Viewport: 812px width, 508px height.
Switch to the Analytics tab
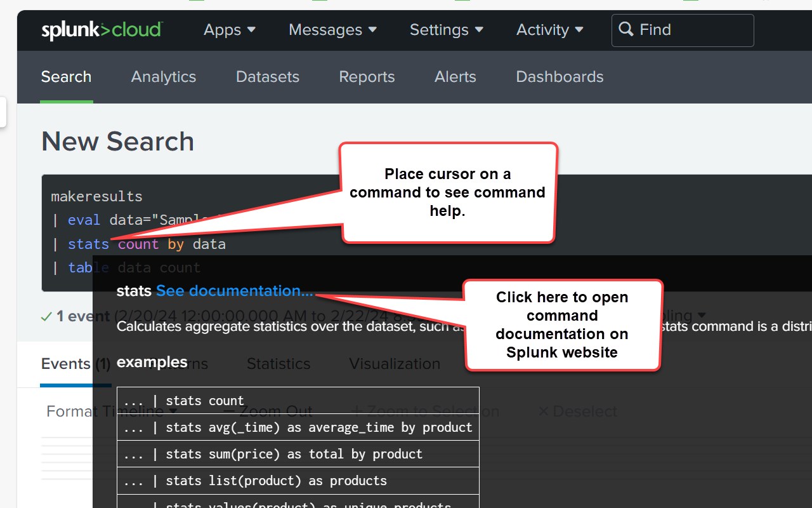point(164,77)
